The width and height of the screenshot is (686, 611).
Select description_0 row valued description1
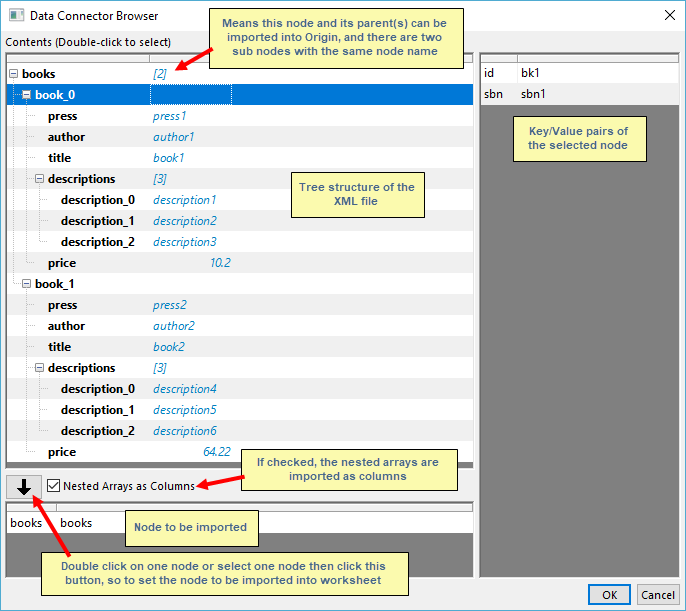tap(240, 200)
